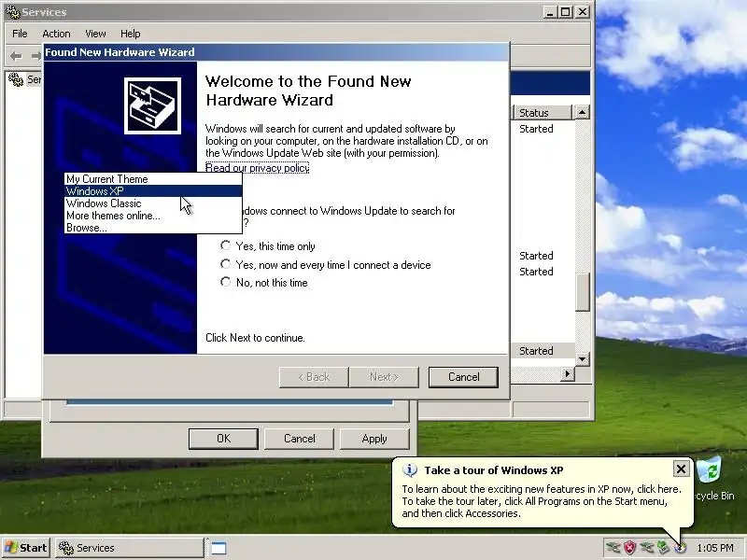Open the Action menu in Services
Viewport: 747px width, 560px height.
(x=56, y=34)
